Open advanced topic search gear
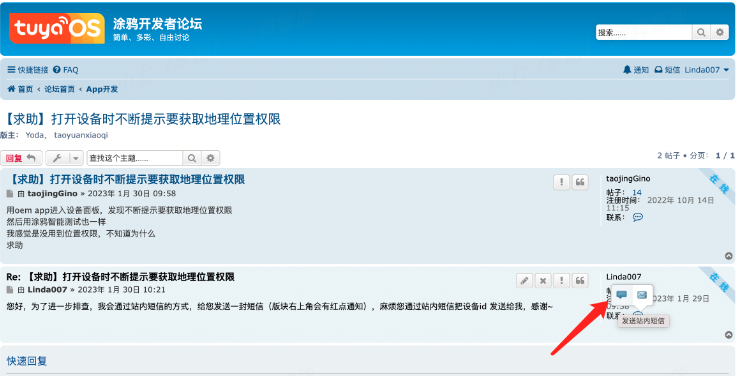This screenshot has width=736, height=376. (211, 158)
